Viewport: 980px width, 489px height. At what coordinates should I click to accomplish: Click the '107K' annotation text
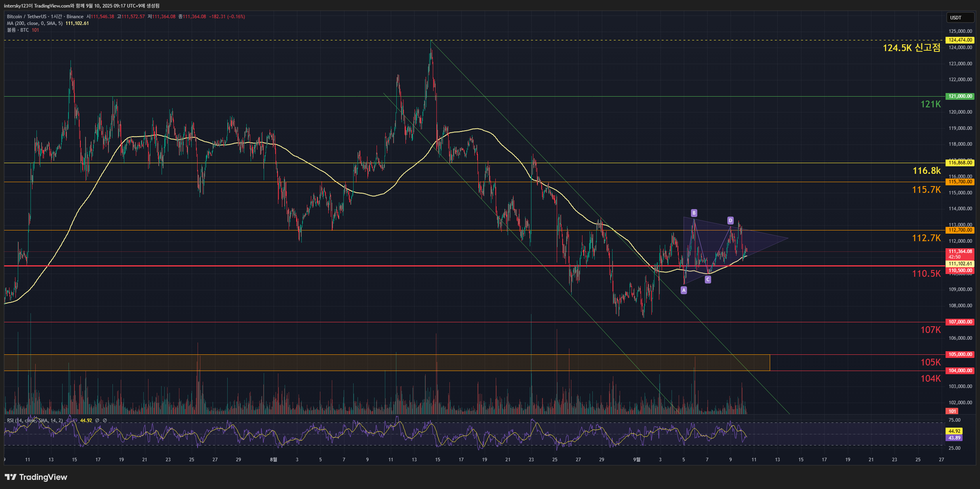tap(931, 330)
